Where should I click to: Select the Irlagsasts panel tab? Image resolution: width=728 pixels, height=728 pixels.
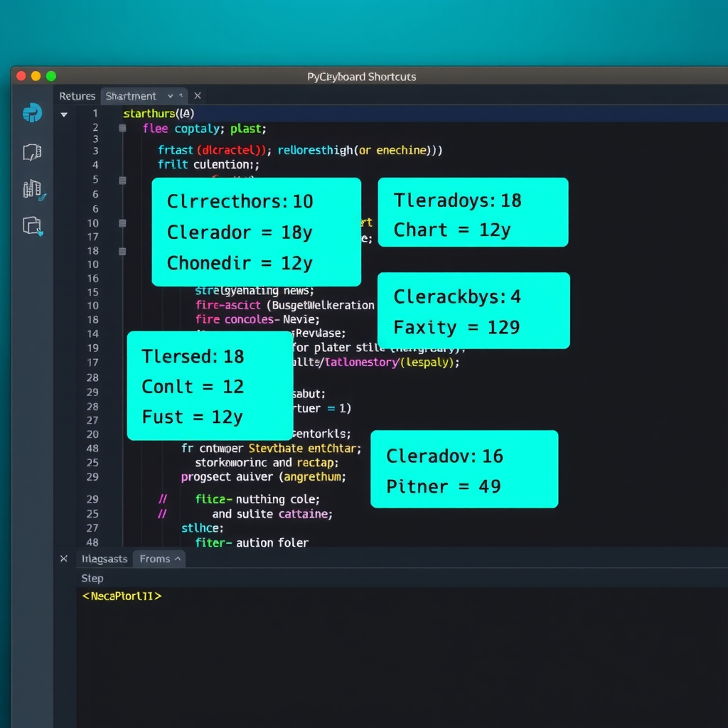(x=105, y=559)
